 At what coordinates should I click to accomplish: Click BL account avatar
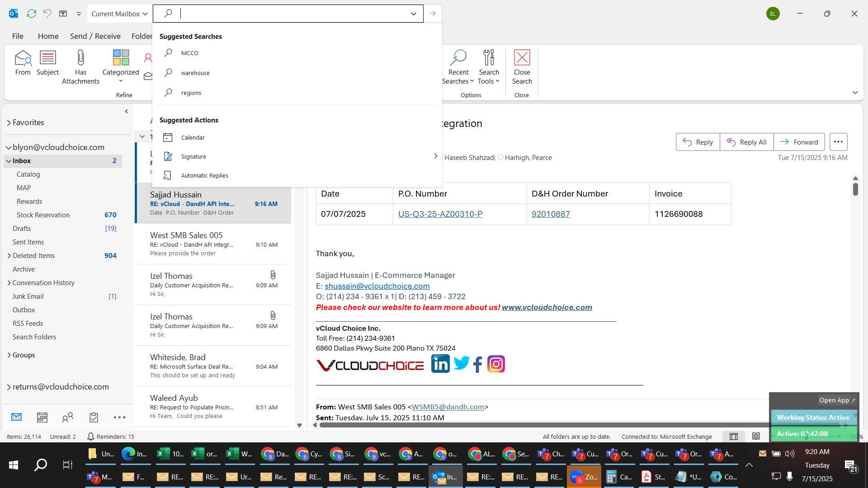[773, 14]
